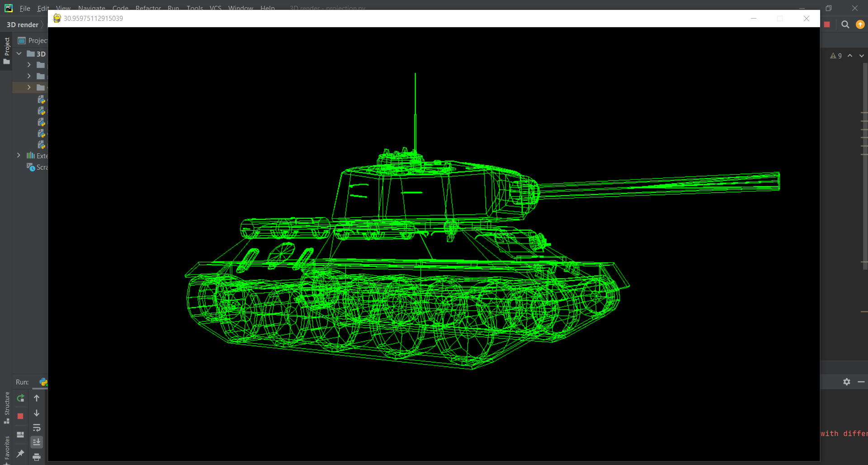Image resolution: width=868 pixels, height=465 pixels.
Task: Click the Print icon in Run panel
Action: [37, 457]
